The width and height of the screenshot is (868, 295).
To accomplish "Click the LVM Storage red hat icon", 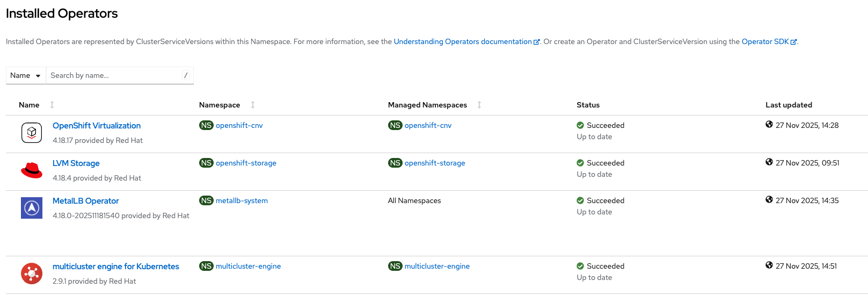I will (32, 170).
